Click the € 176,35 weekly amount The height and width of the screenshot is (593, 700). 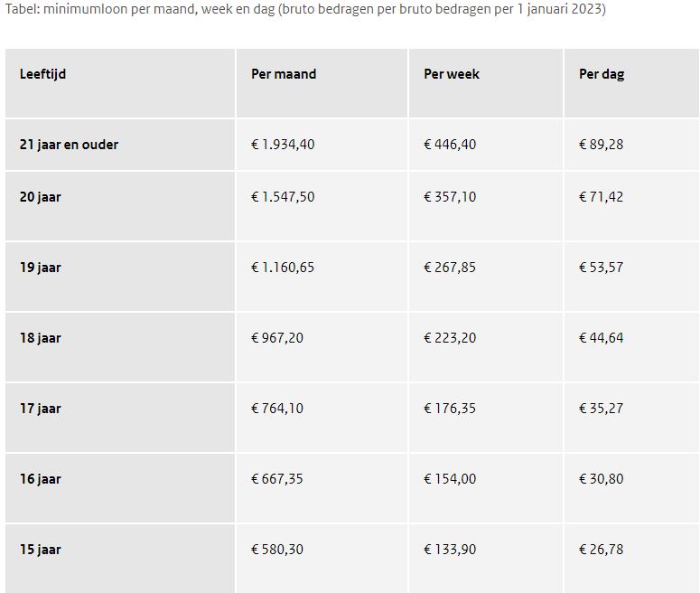point(450,409)
